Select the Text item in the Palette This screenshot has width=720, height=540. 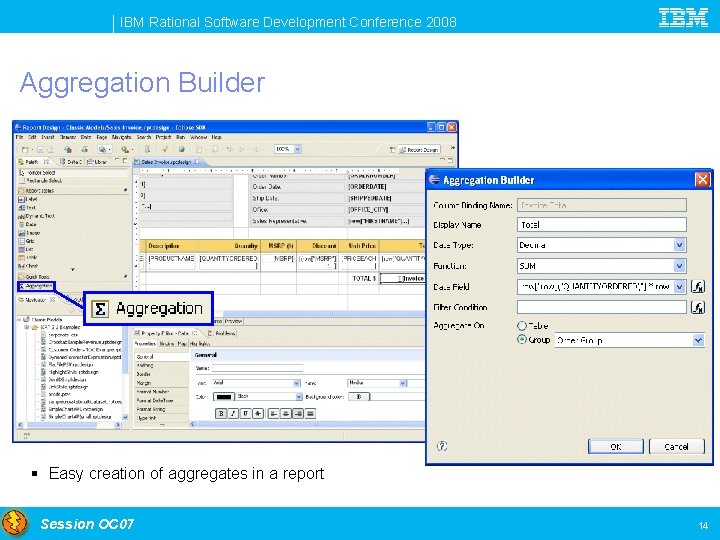27,208
